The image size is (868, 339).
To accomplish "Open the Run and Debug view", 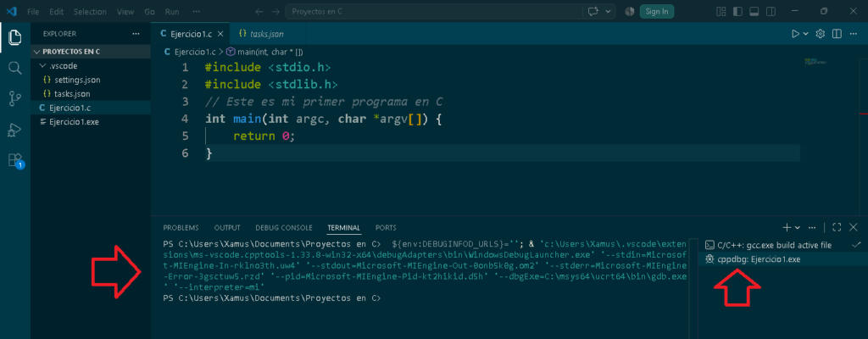I will pos(15,131).
